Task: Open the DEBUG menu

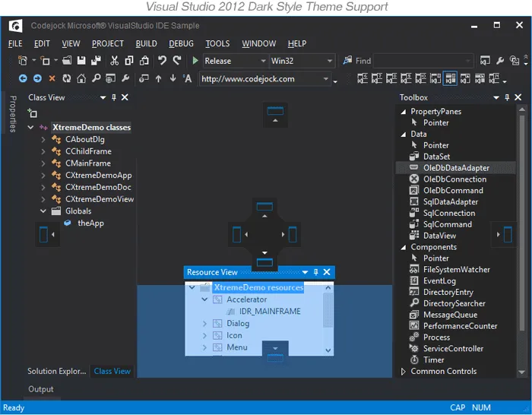Action: [181, 44]
